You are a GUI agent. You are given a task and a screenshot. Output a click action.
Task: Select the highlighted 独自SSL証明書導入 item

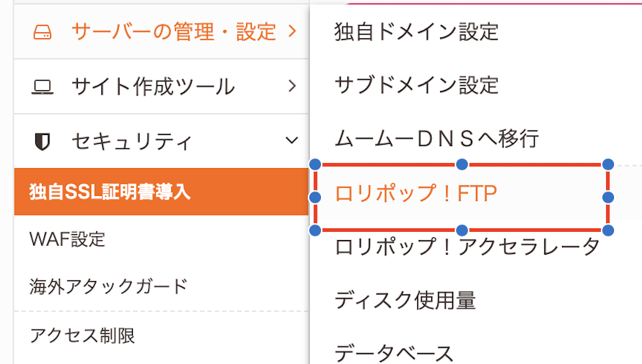click(x=110, y=193)
